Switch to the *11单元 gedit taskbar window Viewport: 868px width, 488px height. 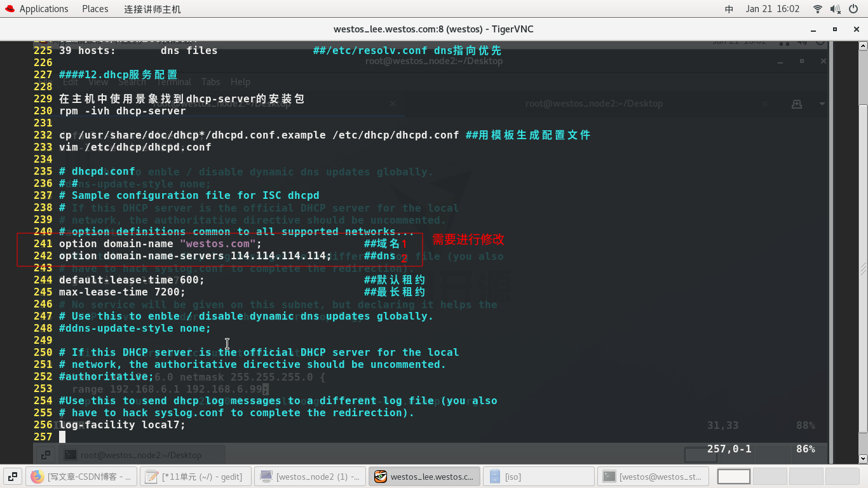(194, 477)
